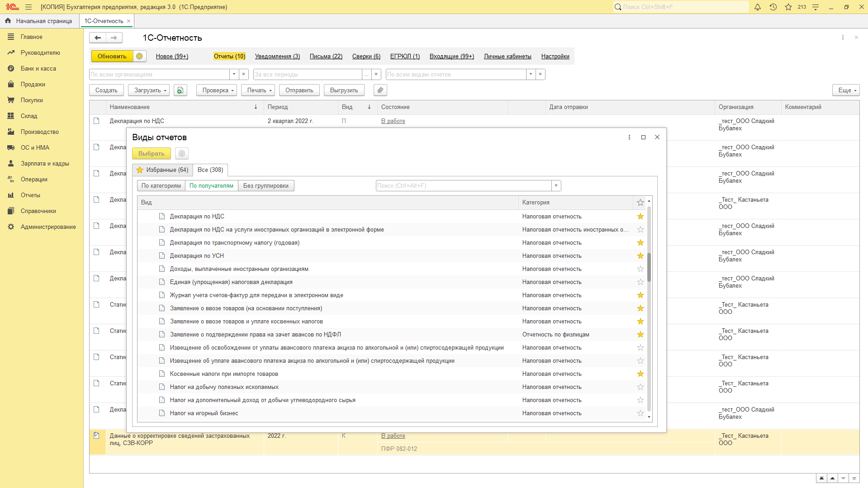Image resolution: width=868 pixels, height=488 pixels.
Task: Open the dialog's three-dot menu in Виды отчетов
Action: 629,137
